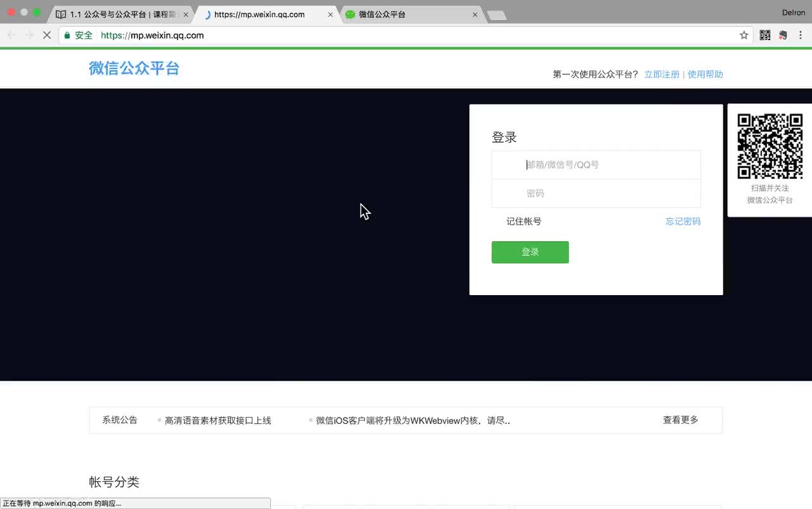812x509 pixels.
Task: Click 帐号分类 heading
Action: pyautogui.click(x=114, y=482)
